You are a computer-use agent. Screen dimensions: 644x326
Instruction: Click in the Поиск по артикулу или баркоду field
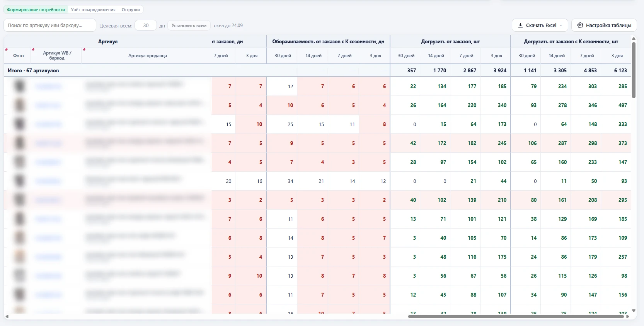(50, 25)
